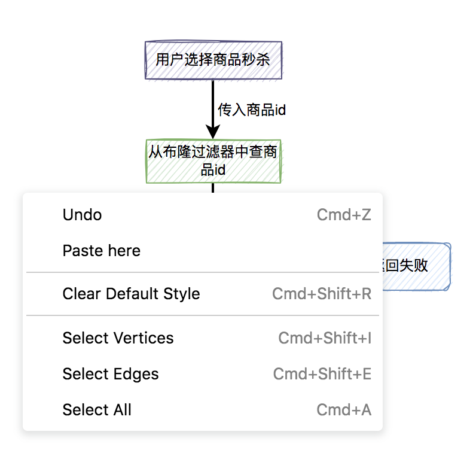Choose Select All in the context menu

coord(97,410)
